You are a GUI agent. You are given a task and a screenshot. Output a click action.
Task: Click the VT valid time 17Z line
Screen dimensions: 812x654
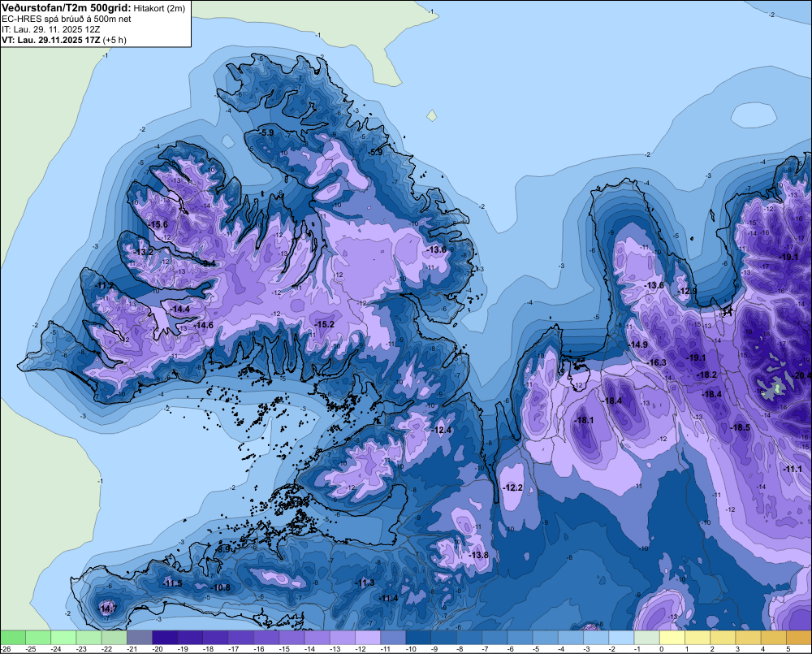click(63, 40)
